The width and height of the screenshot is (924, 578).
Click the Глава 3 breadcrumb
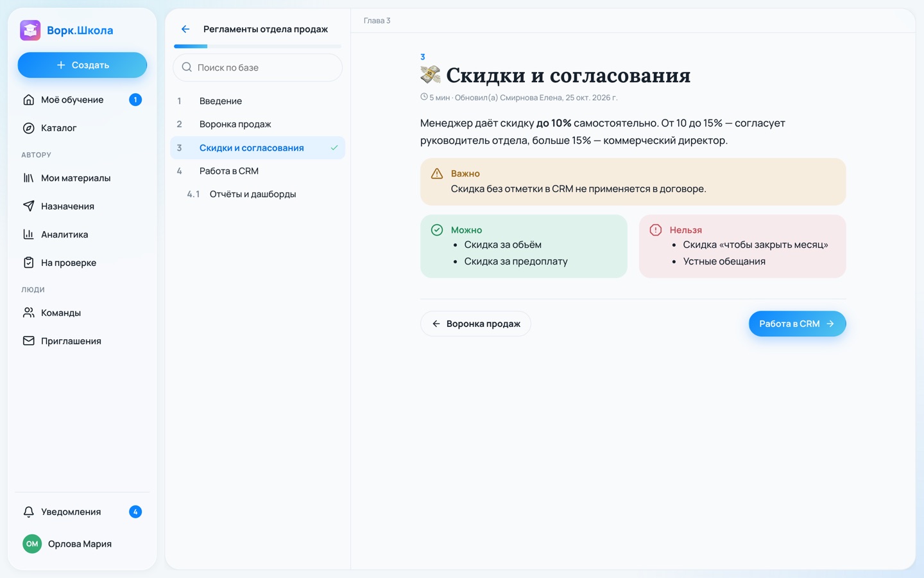point(377,21)
